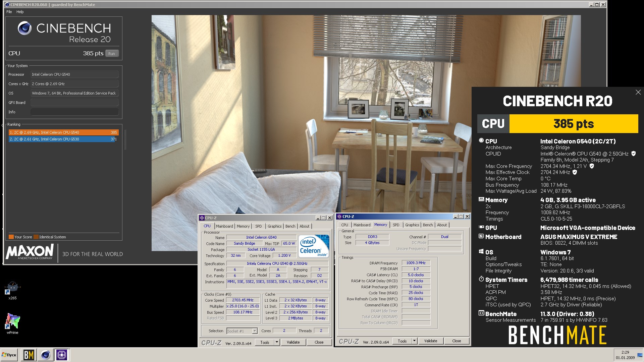The height and width of the screenshot is (362, 644).
Task: Click the GFX Board field
Action: [74, 103]
